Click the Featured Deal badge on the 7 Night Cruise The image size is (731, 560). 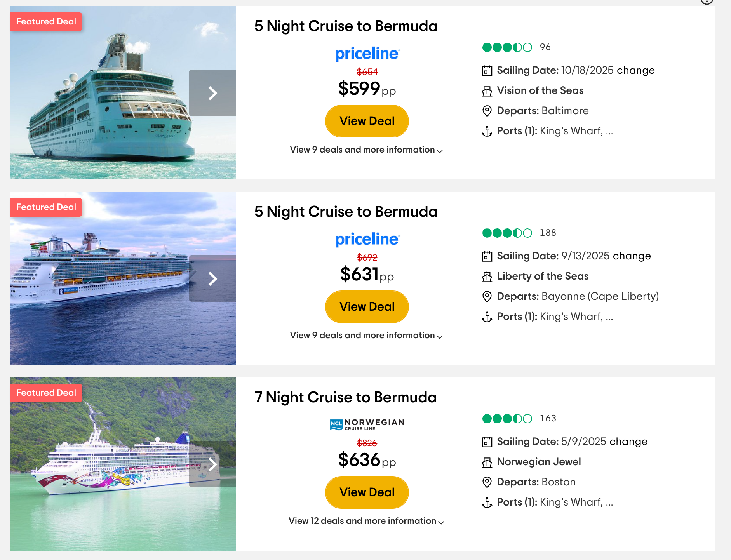point(46,392)
